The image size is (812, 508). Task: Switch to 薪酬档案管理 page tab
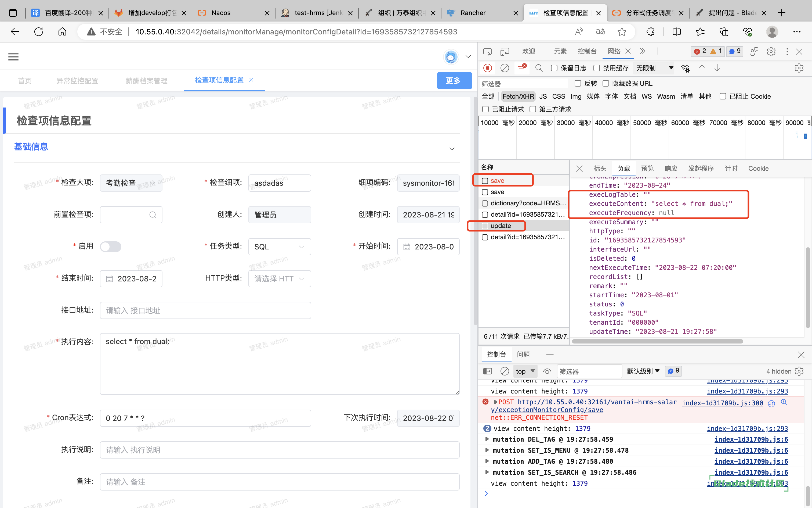(146, 81)
